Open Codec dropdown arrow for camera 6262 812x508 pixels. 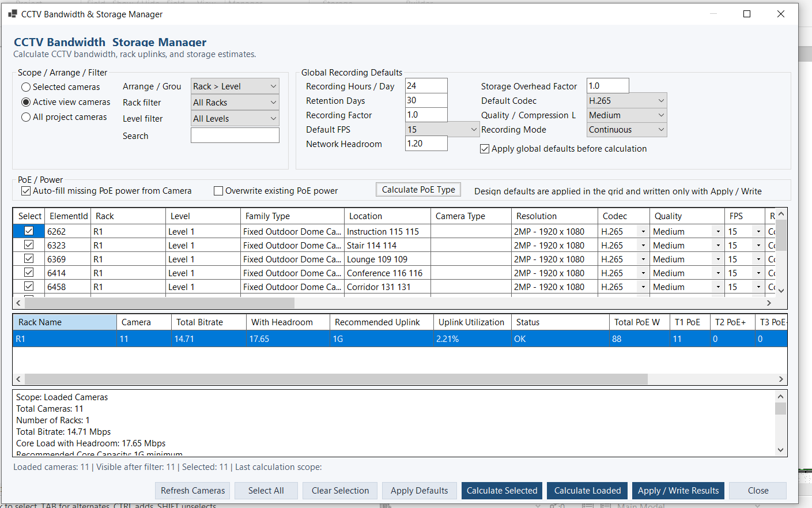pos(643,231)
